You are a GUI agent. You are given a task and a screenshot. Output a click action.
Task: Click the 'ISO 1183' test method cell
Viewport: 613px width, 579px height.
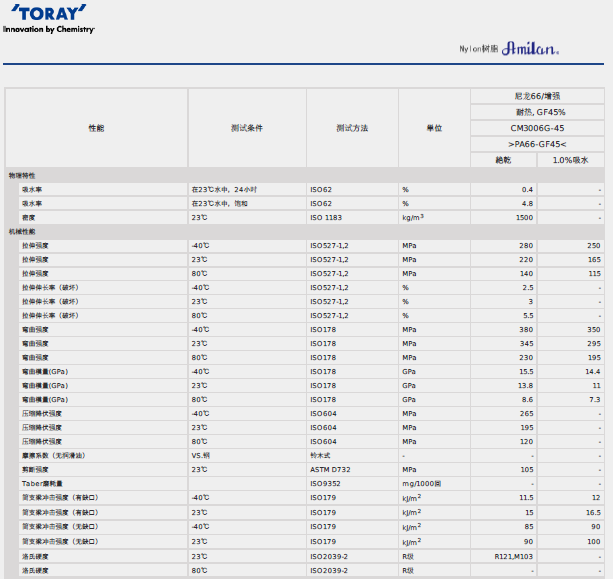click(327, 217)
